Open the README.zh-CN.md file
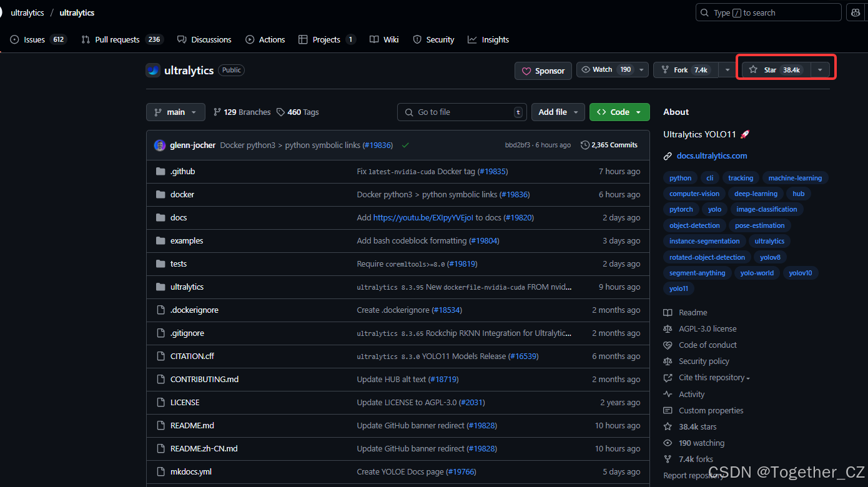The height and width of the screenshot is (487, 868). point(204,448)
